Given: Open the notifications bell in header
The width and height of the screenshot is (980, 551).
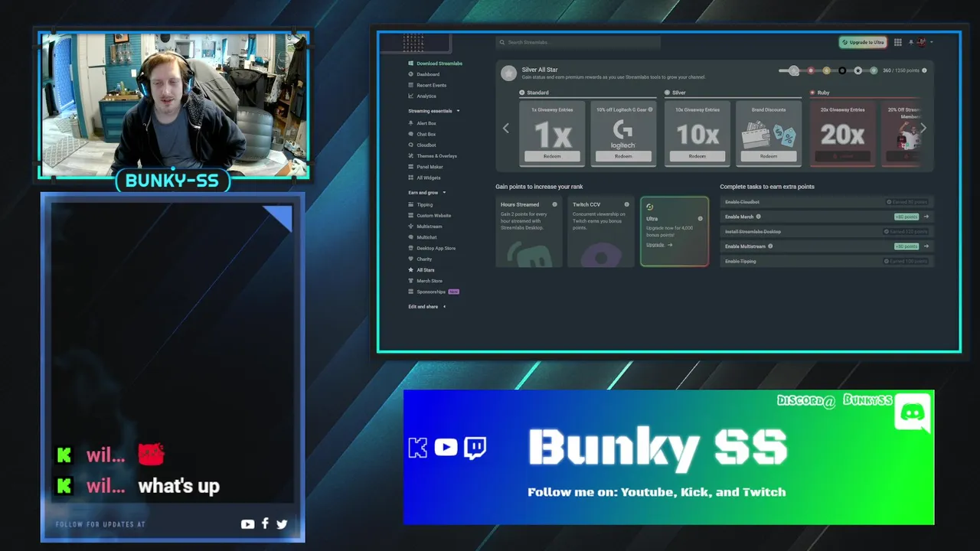Looking at the screenshot, I should coord(910,42).
